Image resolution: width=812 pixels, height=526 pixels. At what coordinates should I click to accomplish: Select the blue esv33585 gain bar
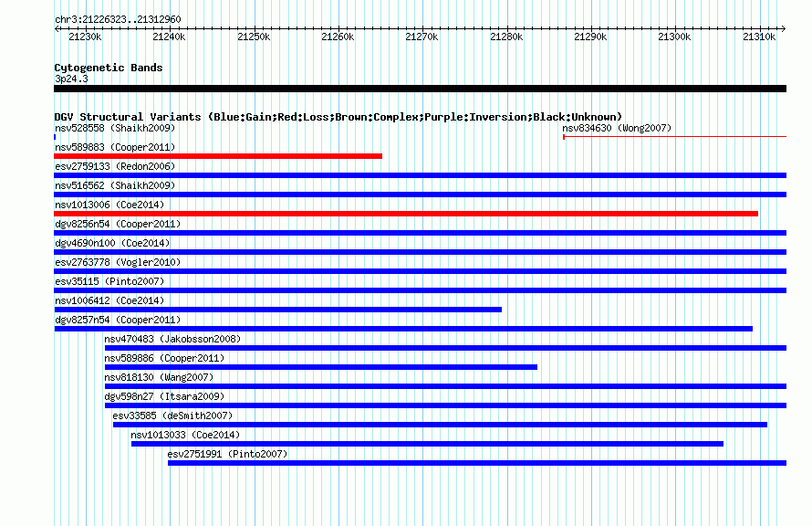(440, 425)
